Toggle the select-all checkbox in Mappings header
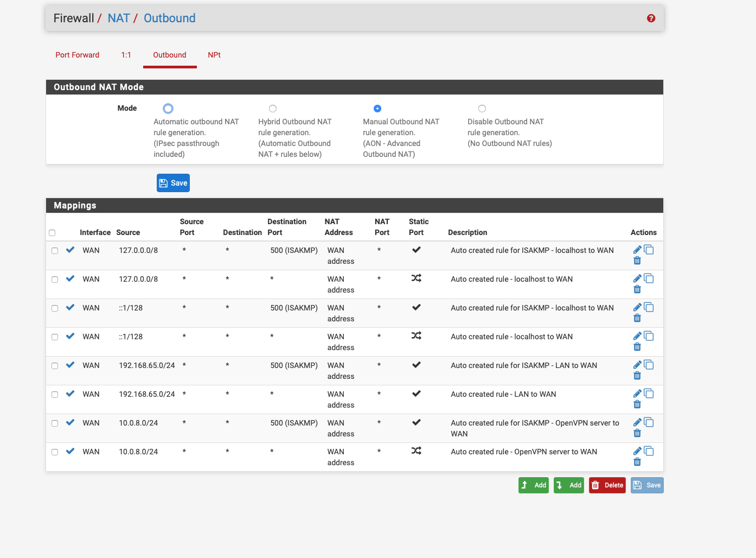Screen dimensions: 756x558 [x=52, y=233]
